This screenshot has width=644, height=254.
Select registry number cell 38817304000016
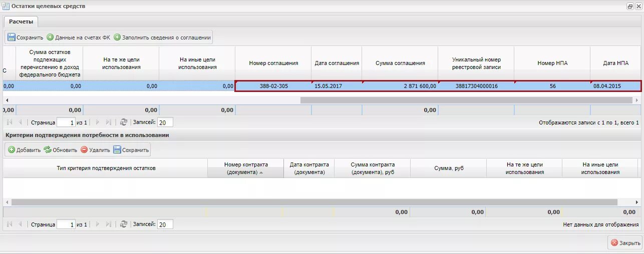(476, 86)
